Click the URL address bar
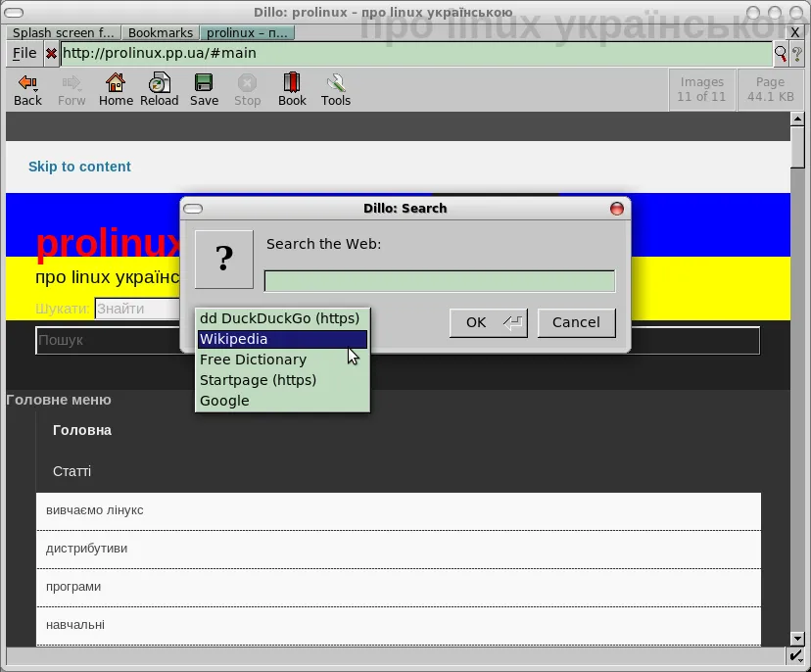 tap(417, 53)
